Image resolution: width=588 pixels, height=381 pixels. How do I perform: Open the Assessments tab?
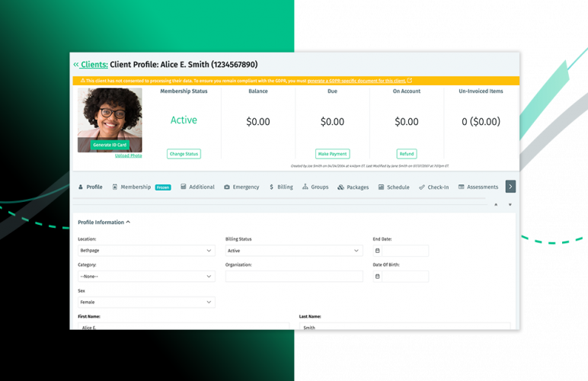tap(478, 187)
